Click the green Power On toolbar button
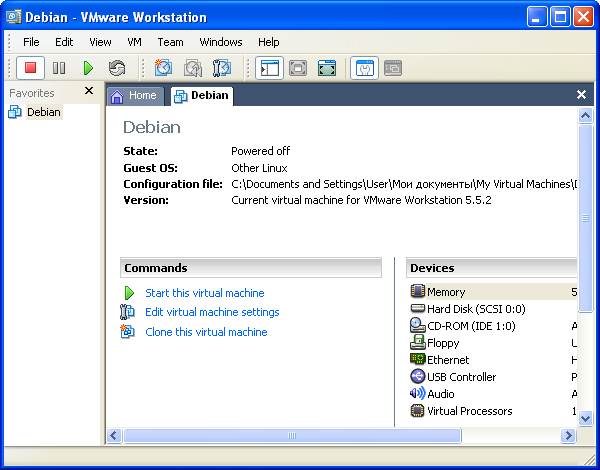This screenshot has width=600, height=470. (x=88, y=68)
